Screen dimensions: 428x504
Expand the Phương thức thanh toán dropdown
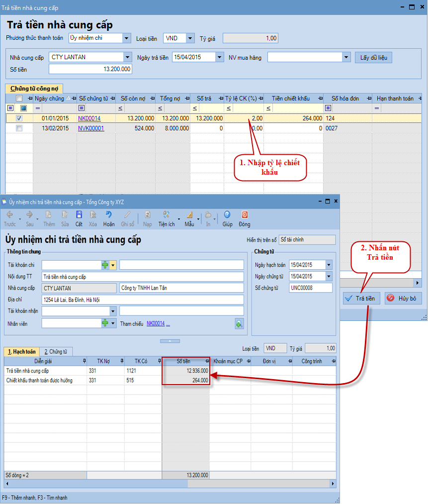[127, 38]
